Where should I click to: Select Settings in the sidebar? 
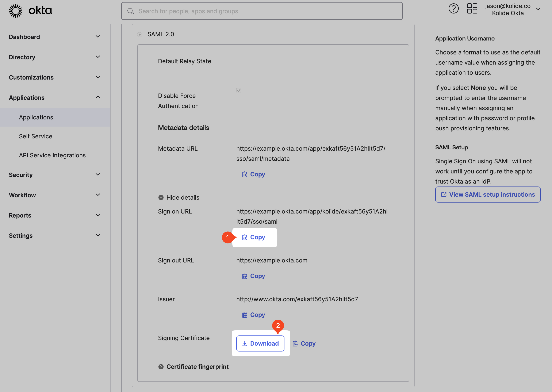(21, 236)
